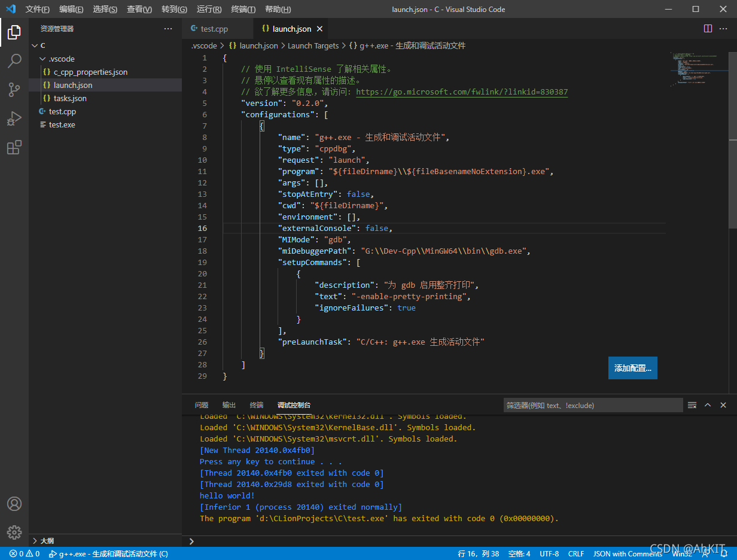This screenshot has height=560, width=737.
Task: Open the 帮助(H) menu
Action: click(278, 9)
